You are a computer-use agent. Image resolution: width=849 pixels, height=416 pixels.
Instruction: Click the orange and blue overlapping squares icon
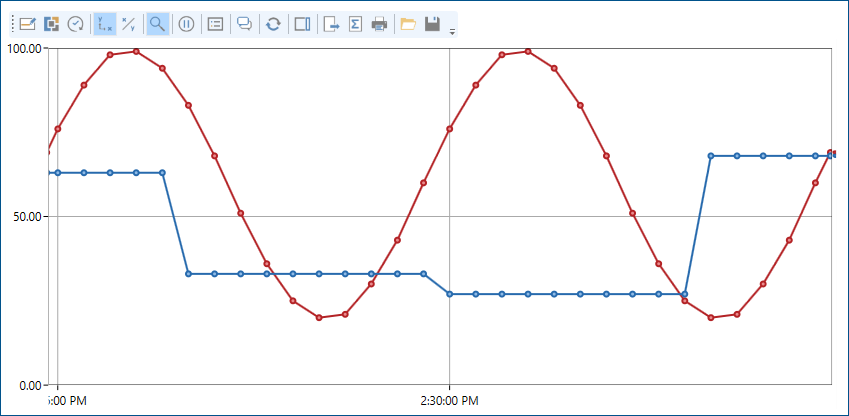click(51, 24)
